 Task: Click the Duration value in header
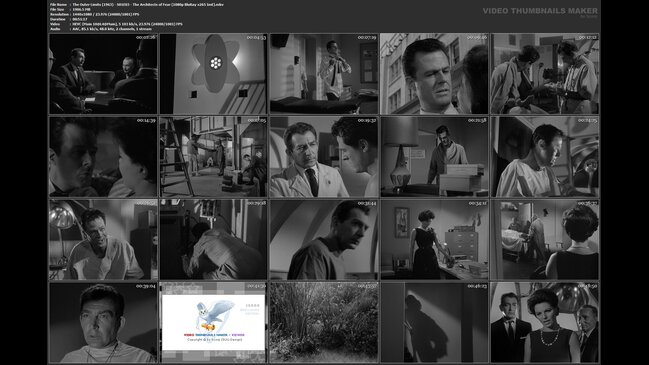click(80, 19)
